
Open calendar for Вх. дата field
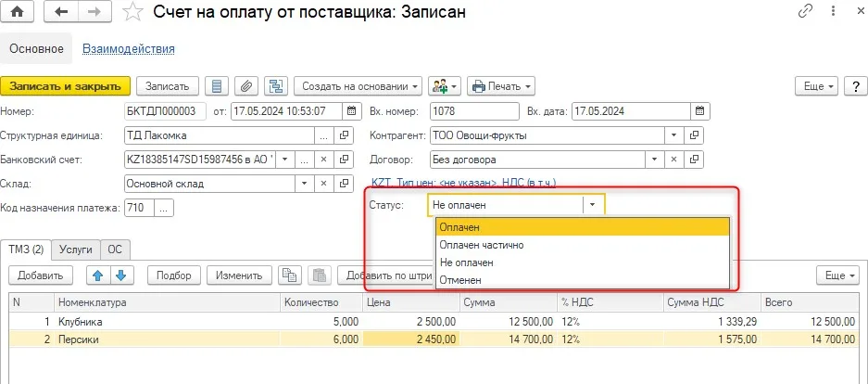tap(700, 110)
